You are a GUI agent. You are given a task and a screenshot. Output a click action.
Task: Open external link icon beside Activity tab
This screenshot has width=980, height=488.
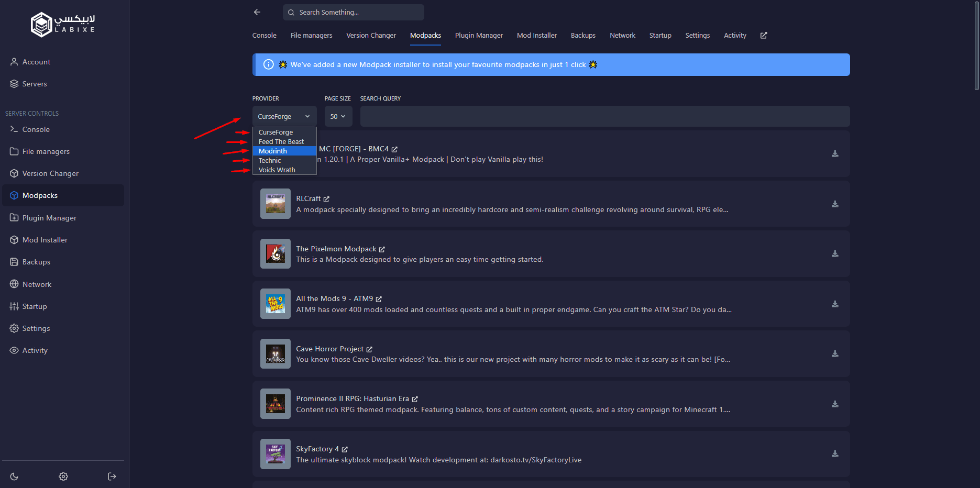764,35
